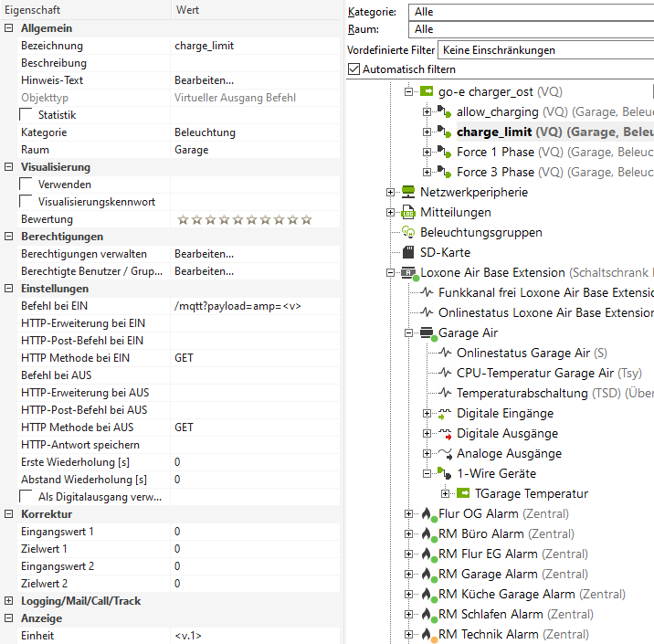Screen dimensions: 654x644
Task: Collapse the Allgemein property section
Action: pyautogui.click(x=9, y=28)
